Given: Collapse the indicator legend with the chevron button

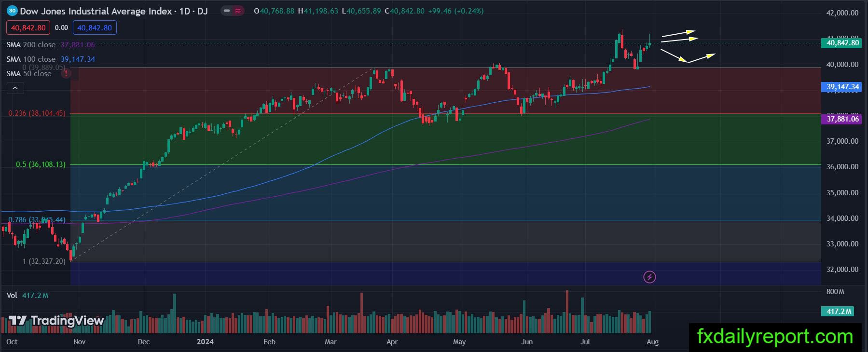Looking at the screenshot, I should (x=15, y=88).
